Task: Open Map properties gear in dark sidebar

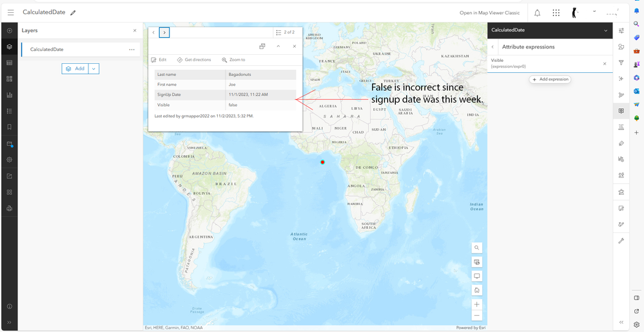Action: tap(10, 159)
